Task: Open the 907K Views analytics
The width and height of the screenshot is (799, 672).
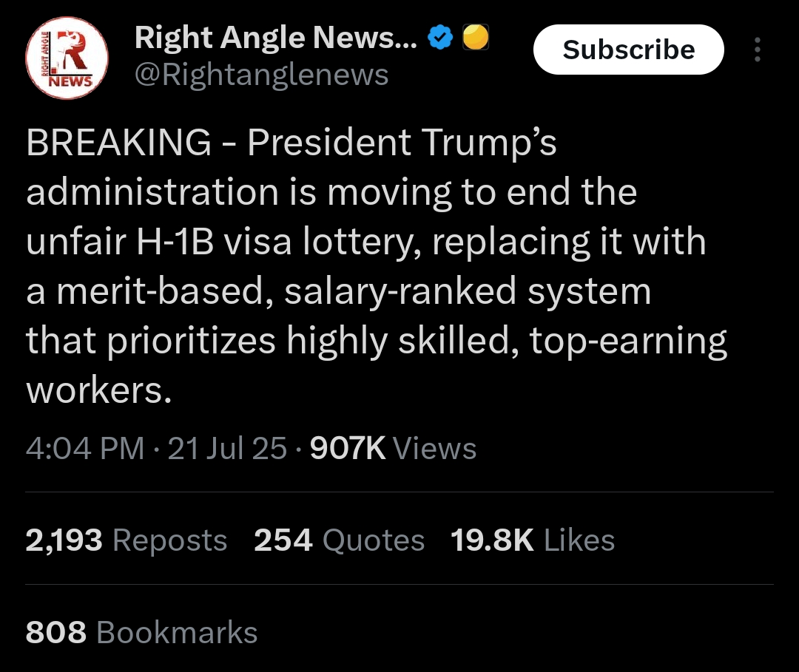Action: pos(393,449)
